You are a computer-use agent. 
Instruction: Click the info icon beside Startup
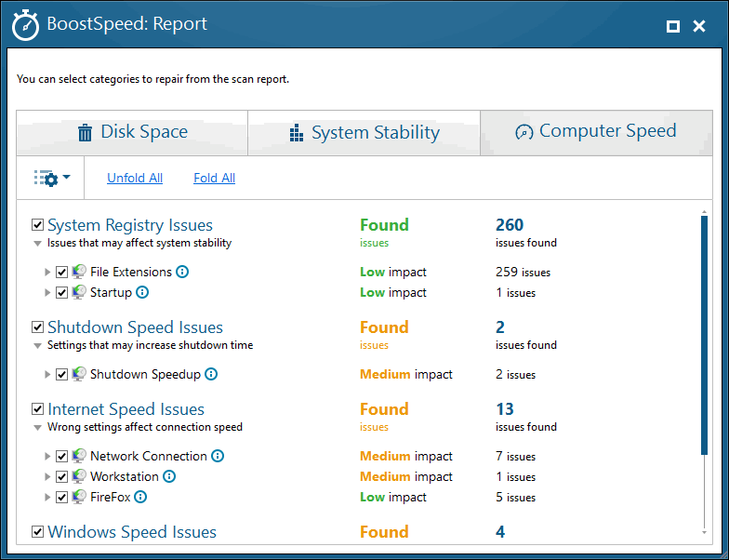142,292
